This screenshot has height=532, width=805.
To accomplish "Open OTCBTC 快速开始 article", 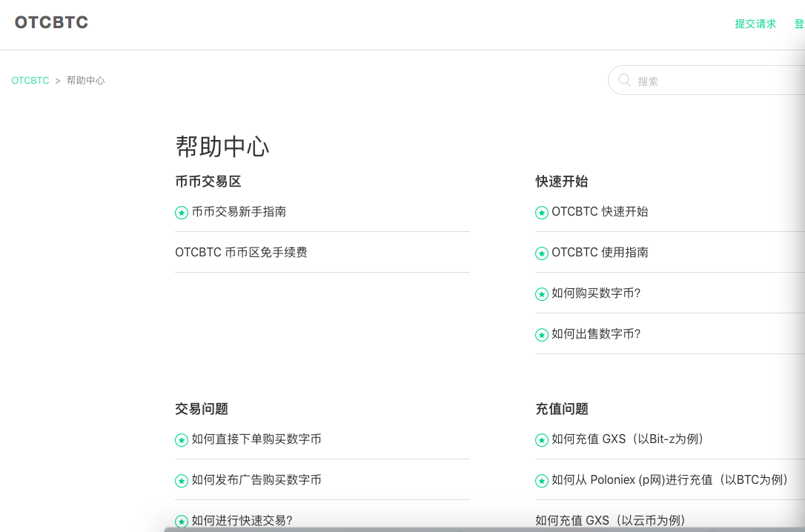I will click(x=600, y=211).
